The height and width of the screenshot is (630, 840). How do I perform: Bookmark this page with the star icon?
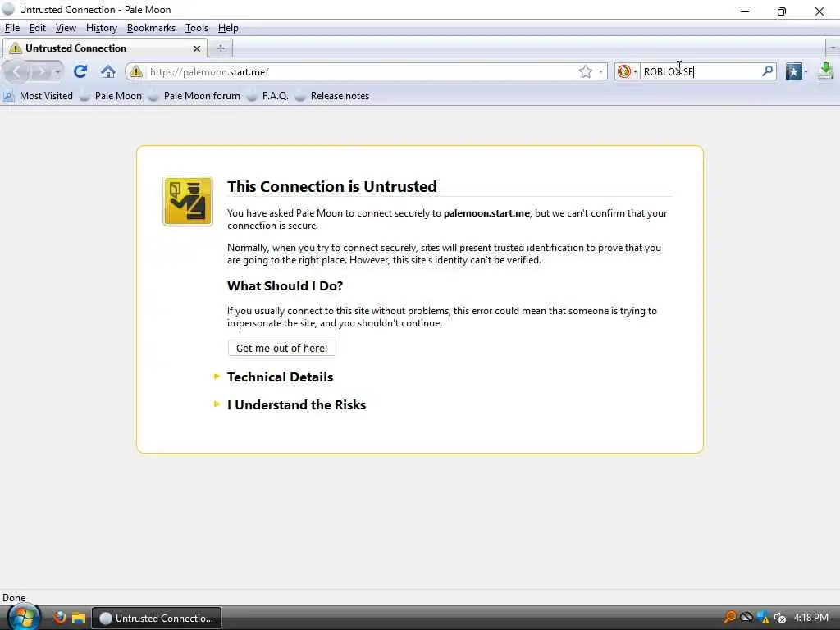[x=585, y=71]
